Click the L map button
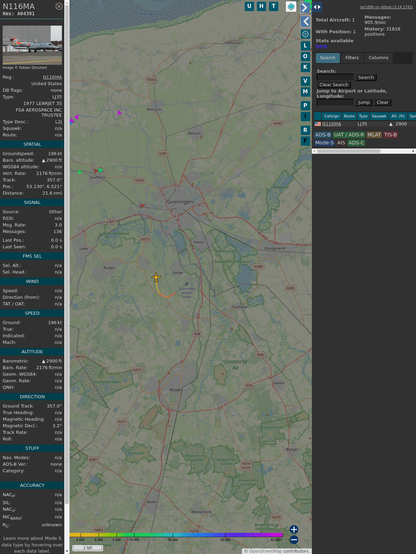Image resolution: width=416 pixels, height=554 pixels. tap(305, 46)
